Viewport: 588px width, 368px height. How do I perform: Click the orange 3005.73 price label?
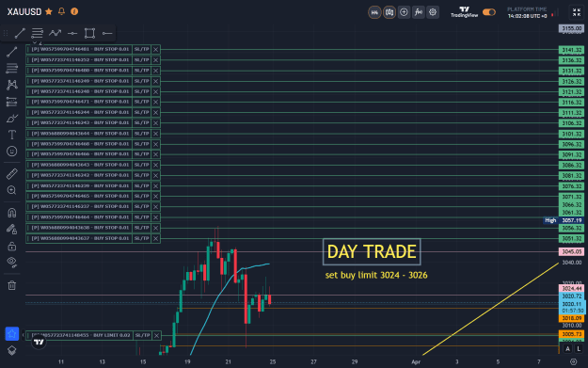(571, 334)
